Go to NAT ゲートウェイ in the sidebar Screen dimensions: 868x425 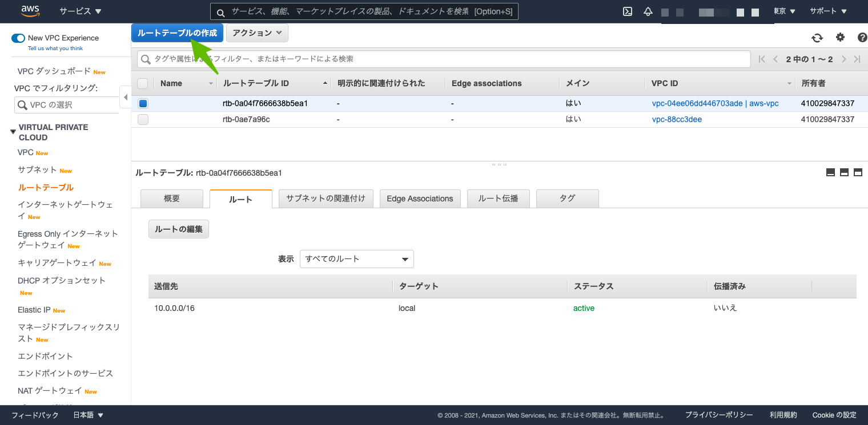50,391
